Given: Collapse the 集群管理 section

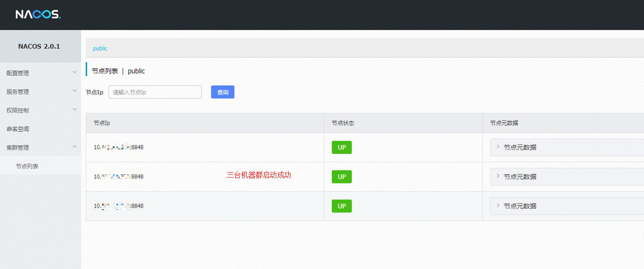Looking at the screenshot, I should click(17, 147).
